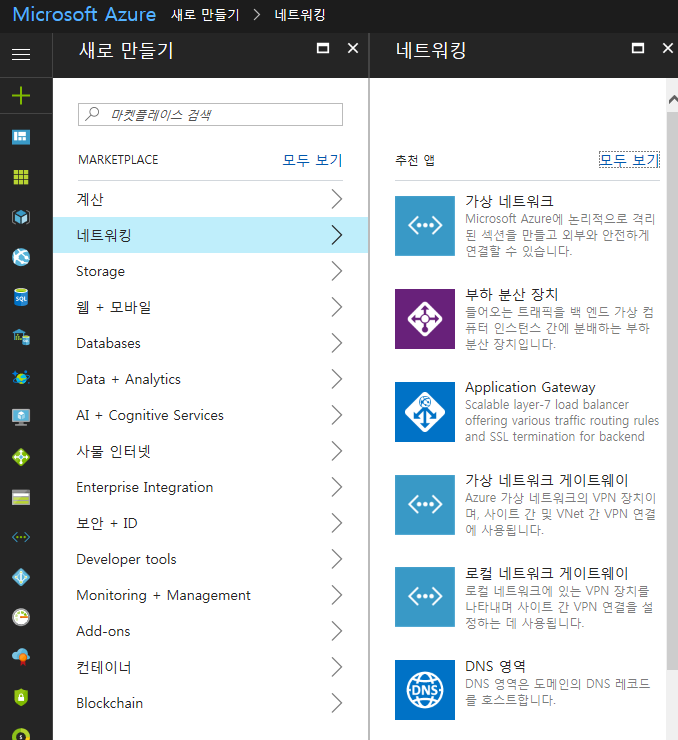Expand the Databases category chevron
Image resolution: width=678 pixels, height=740 pixels.
click(x=336, y=343)
